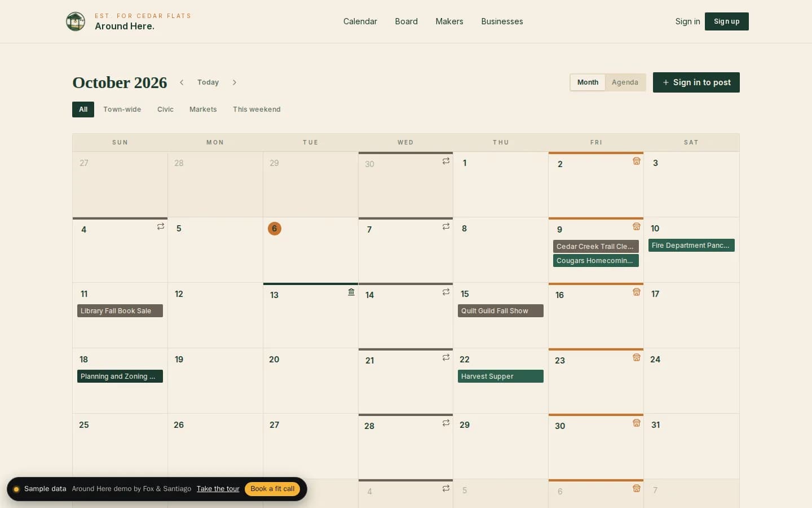Screen dimensions: 812x508
Task: Click the recurring event icon on October 4
Action: (161, 226)
